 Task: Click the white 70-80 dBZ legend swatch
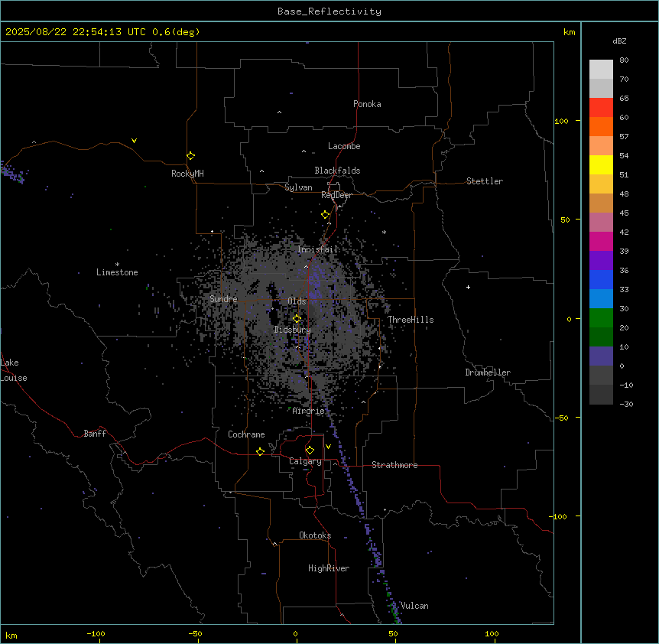tap(601, 69)
